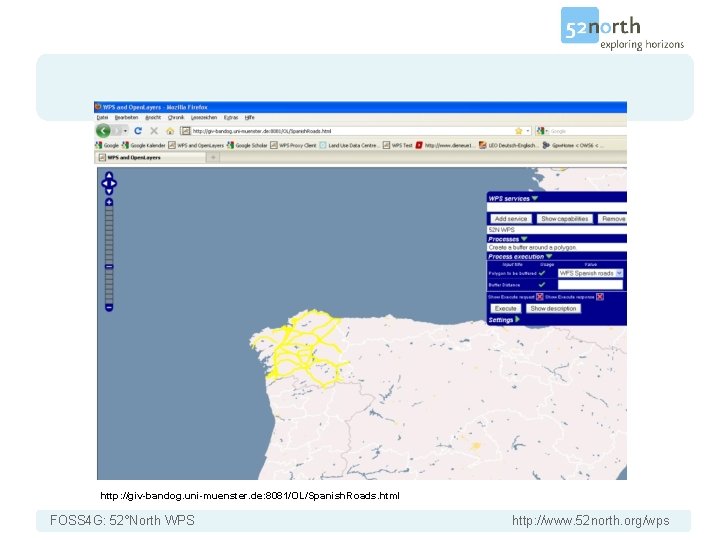Screen dimensions: 720x540
Task: Reload the page in Firefox
Action: click(x=138, y=131)
